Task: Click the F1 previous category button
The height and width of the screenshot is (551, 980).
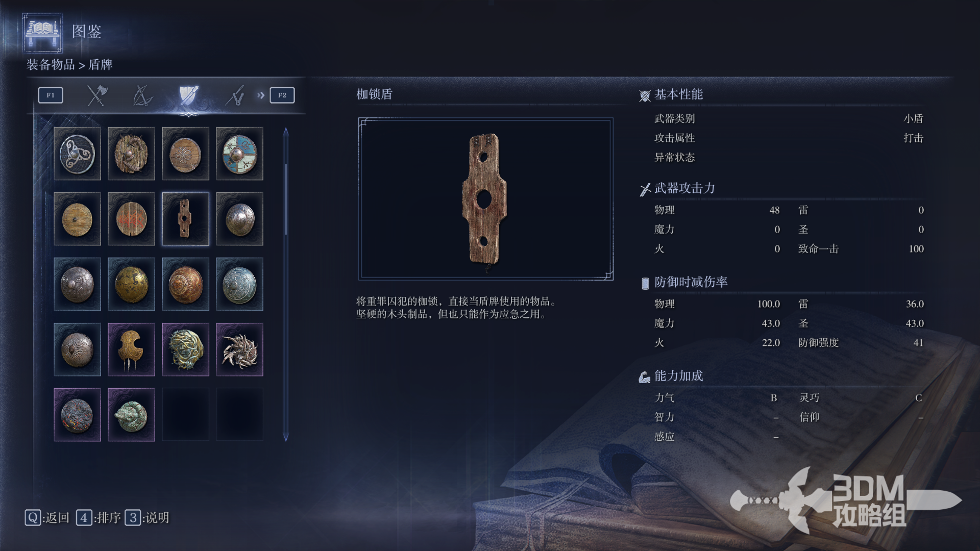Action: pyautogui.click(x=51, y=95)
